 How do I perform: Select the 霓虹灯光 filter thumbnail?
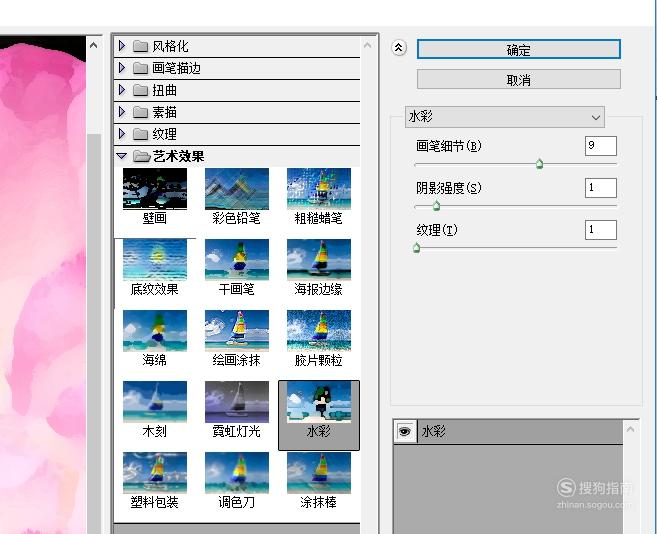(237, 402)
